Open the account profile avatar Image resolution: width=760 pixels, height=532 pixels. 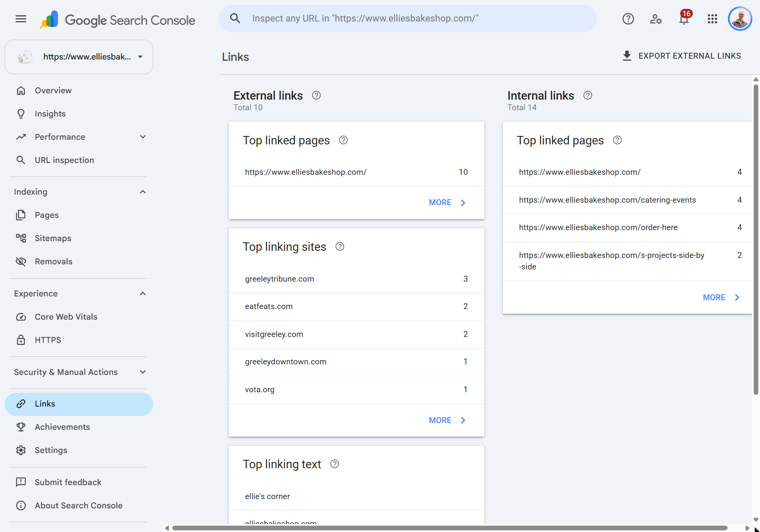point(740,19)
